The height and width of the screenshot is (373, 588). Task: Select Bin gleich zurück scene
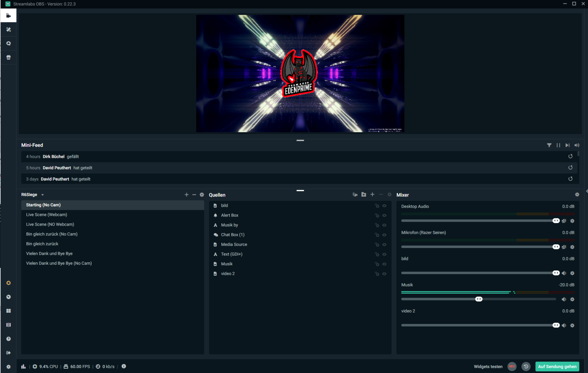pos(42,244)
